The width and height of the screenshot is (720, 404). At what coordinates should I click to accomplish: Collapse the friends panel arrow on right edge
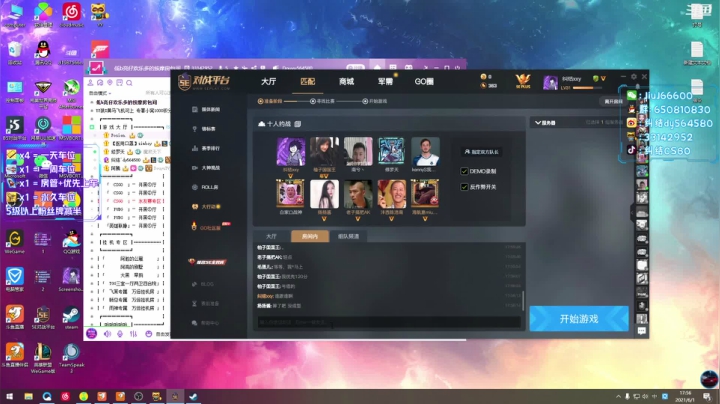point(632,213)
